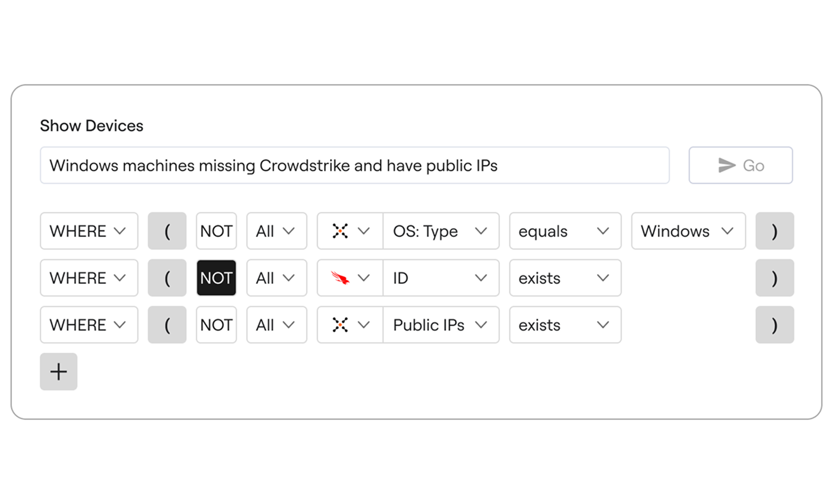The image size is (833, 504).
Task: Click the Go send arrow icon
Action: [727, 165]
